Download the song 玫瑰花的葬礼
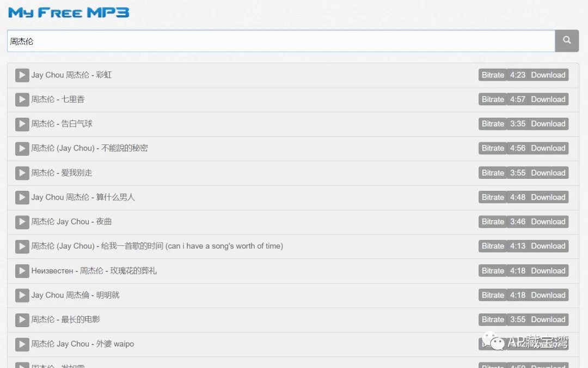Viewport: 588px width, 368px height. pyautogui.click(x=548, y=271)
